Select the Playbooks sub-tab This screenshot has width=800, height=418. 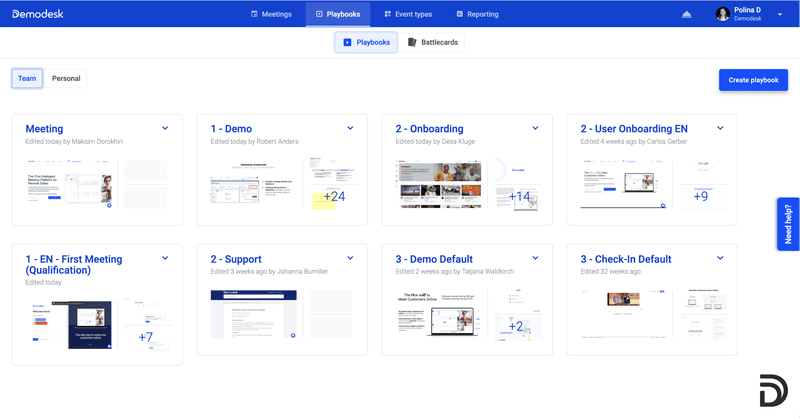(366, 42)
